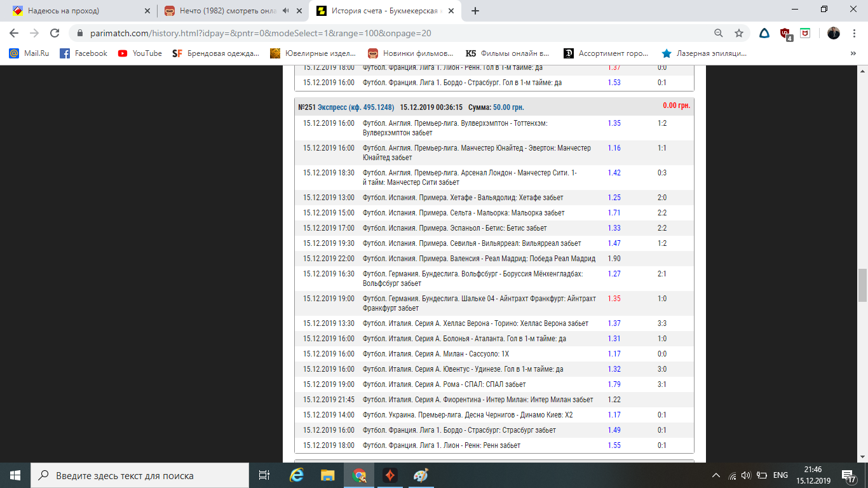The image size is (868, 488).
Task: Open the K5 'Фильмы онлайн' bookmark
Action: tap(508, 53)
